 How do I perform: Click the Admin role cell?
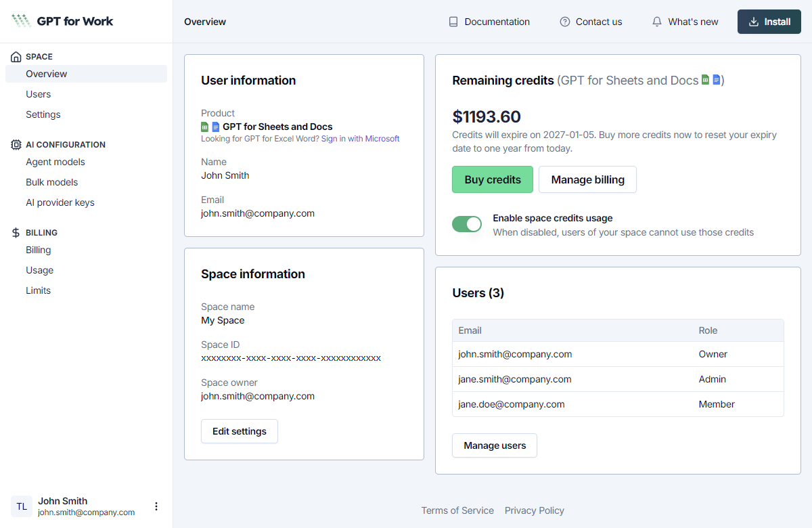(x=713, y=379)
